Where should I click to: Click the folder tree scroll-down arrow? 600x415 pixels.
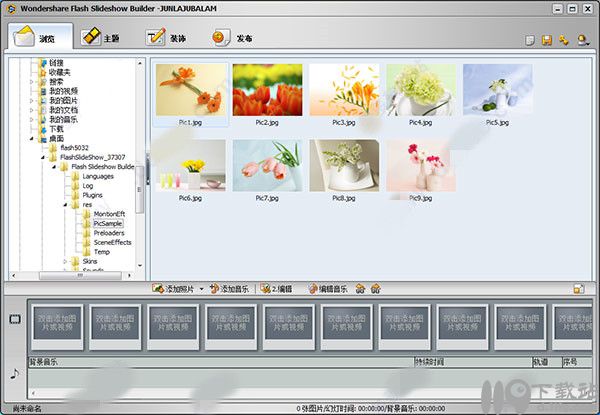pyautogui.click(x=140, y=265)
